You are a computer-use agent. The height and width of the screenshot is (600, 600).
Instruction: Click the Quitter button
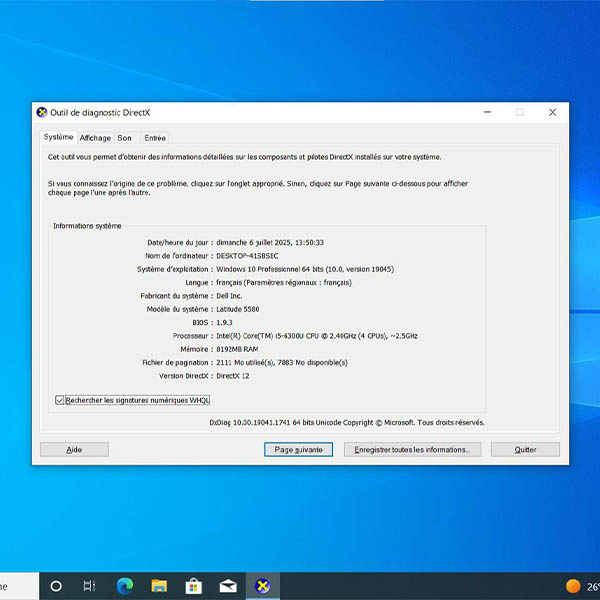pyautogui.click(x=525, y=450)
